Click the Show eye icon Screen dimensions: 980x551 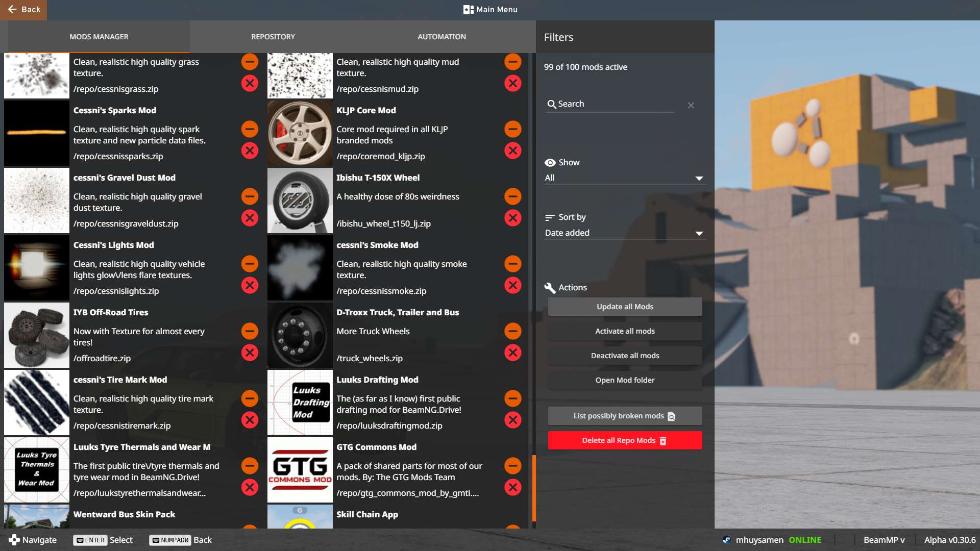(550, 163)
